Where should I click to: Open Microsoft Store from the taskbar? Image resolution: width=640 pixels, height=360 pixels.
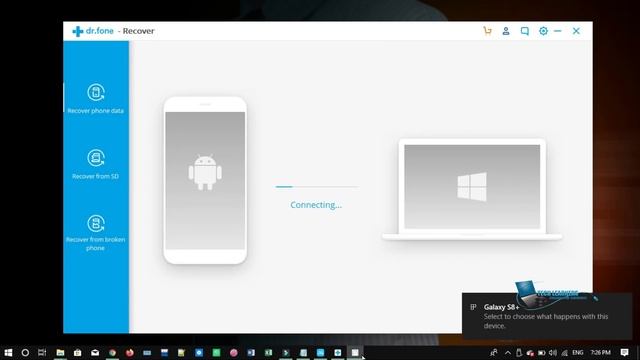[x=78, y=352]
